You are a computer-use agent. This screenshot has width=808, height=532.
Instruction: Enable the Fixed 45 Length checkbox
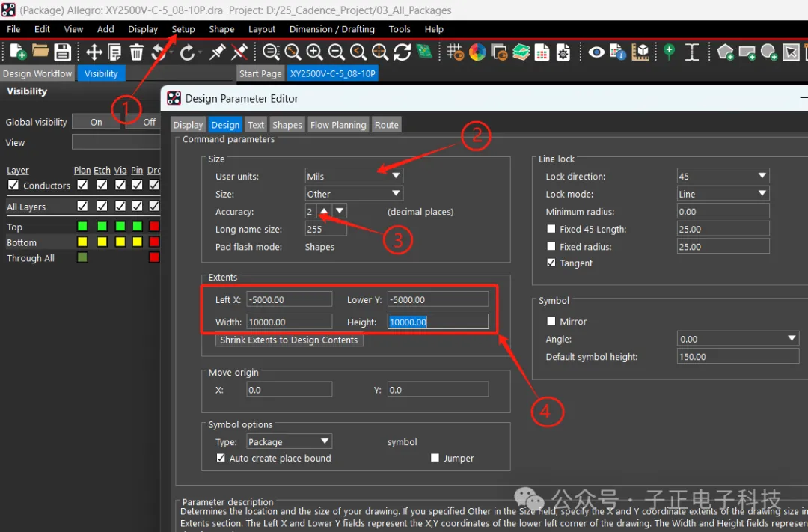pyautogui.click(x=551, y=229)
